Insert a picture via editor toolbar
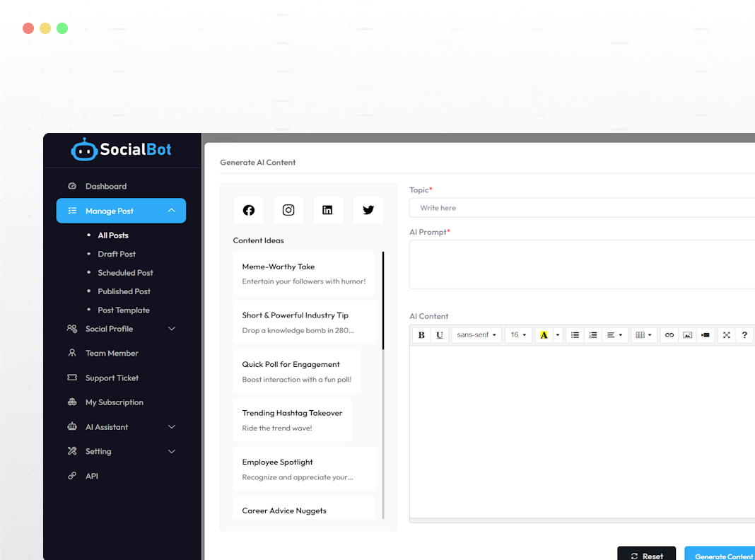This screenshot has height=560, width=755. click(687, 335)
